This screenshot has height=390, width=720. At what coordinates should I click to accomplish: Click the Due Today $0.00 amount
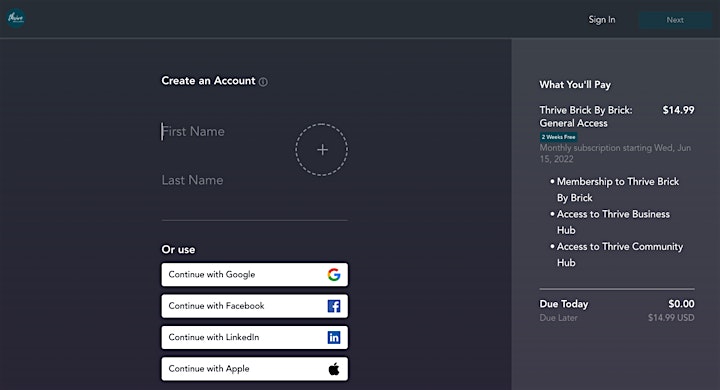(x=681, y=304)
